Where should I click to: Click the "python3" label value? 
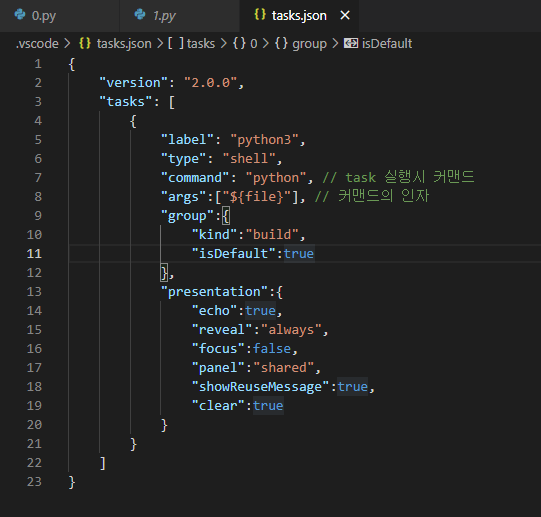tap(264, 140)
